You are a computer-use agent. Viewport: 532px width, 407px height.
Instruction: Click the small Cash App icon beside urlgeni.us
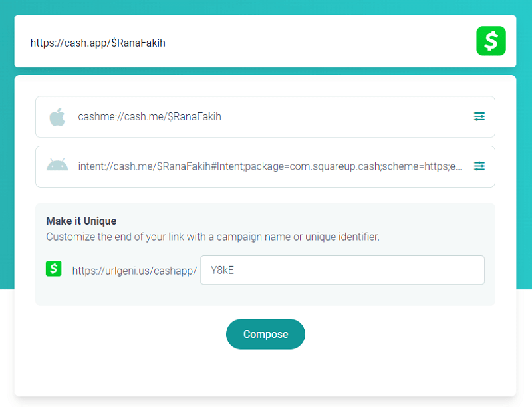[x=54, y=269]
